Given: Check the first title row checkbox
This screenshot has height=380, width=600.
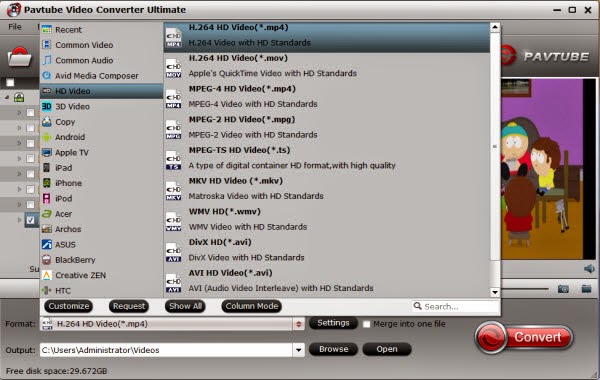Looking at the screenshot, I should click(x=31, y=113).
